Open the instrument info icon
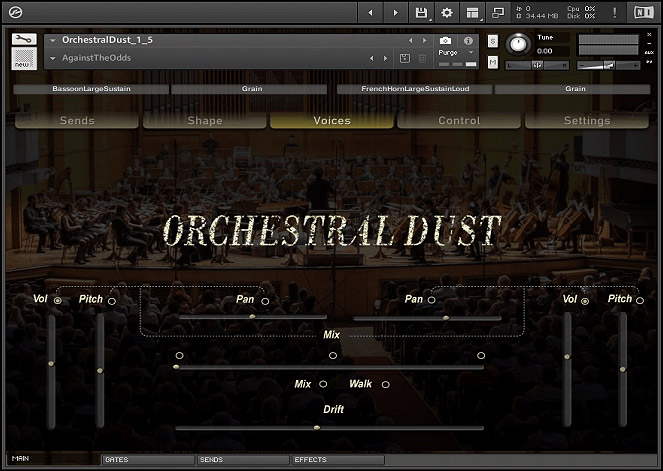 click(466, 40)
